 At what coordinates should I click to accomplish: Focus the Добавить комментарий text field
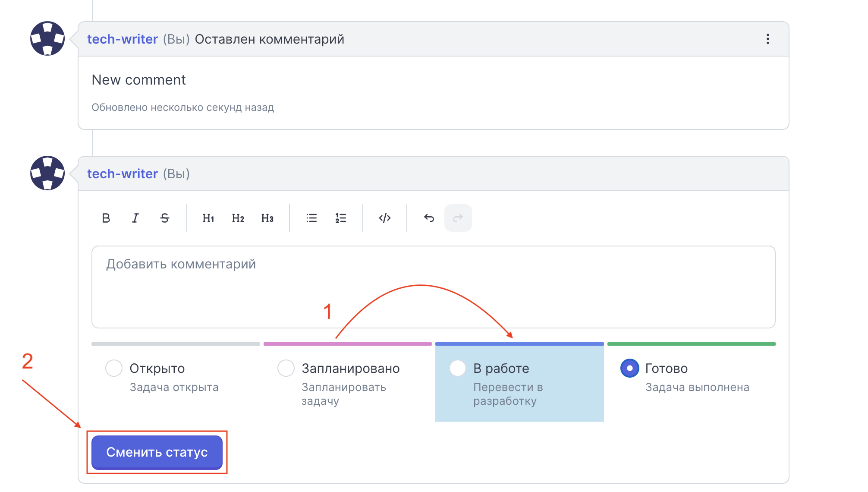tap(434, 287)
